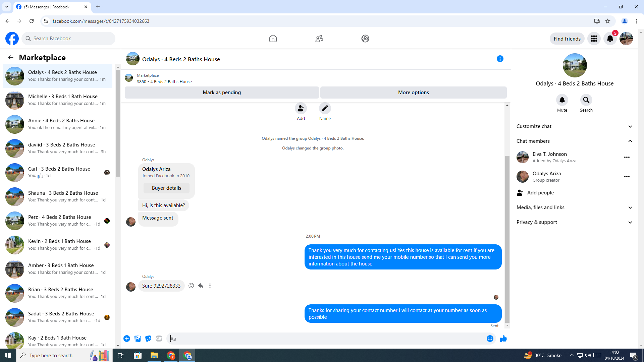
Task: Click the group chat photo thumbnail in the info panel
Action: pos(575,65)
